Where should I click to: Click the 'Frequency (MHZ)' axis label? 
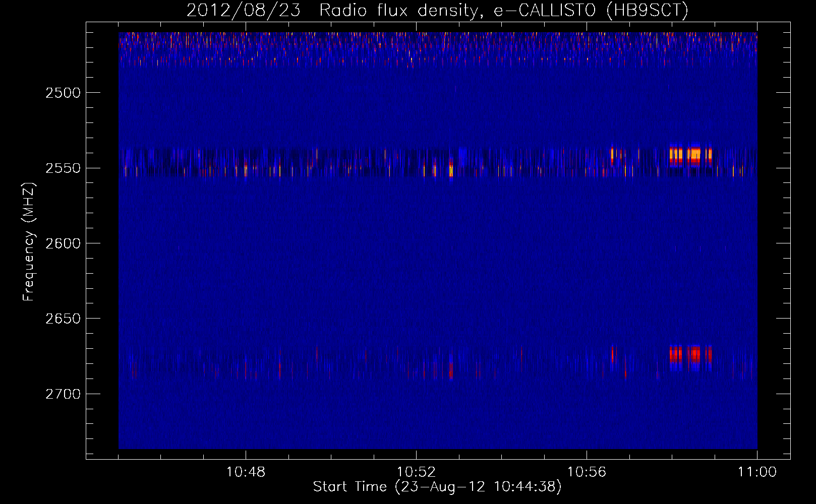point(29,242)
